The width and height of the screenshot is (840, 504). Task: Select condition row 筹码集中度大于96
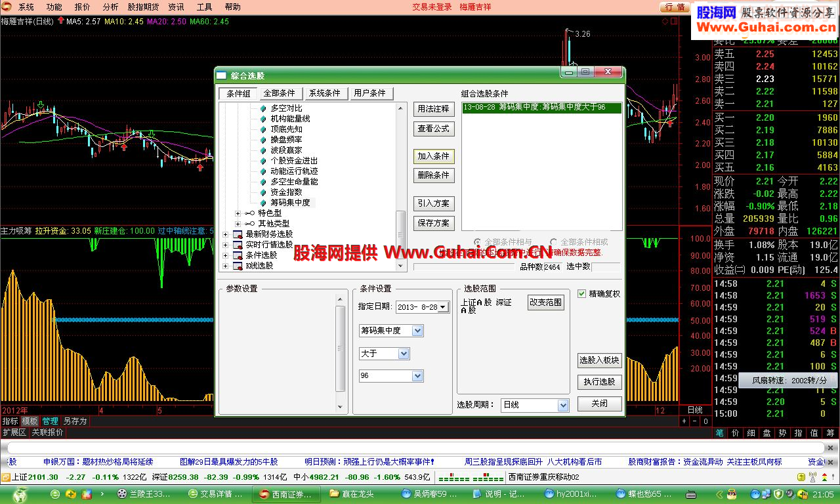[x=541, y=107]
